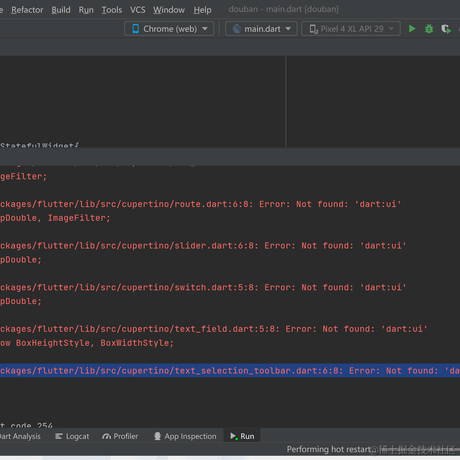The image size is (460, 460).
Task: Switch to the Run tool window tab
Action: pos(242,436)
